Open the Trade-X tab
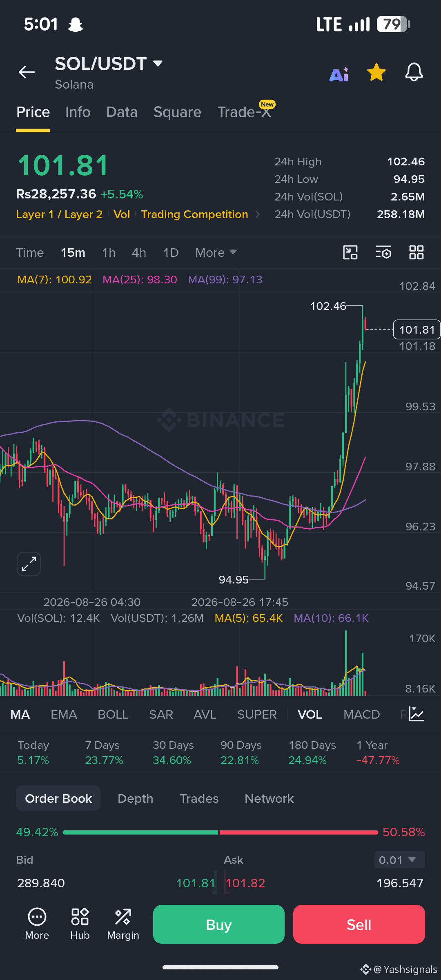The width and height of the screenshot is (441, 980). click(244, 112)
